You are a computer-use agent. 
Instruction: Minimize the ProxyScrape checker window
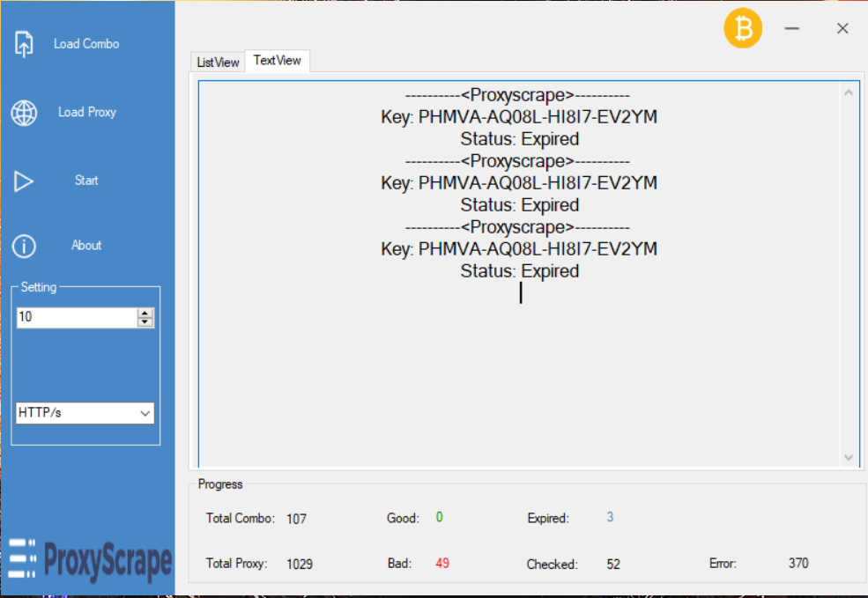point(792,28)
